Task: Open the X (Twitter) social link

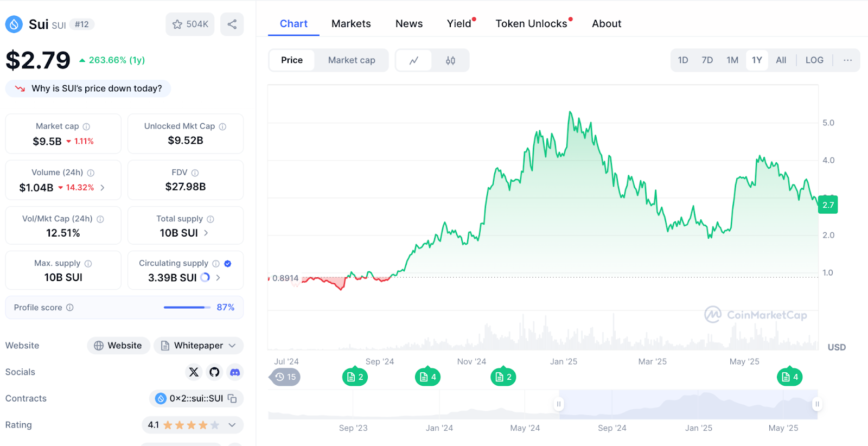Action: [x=194, y=372]
